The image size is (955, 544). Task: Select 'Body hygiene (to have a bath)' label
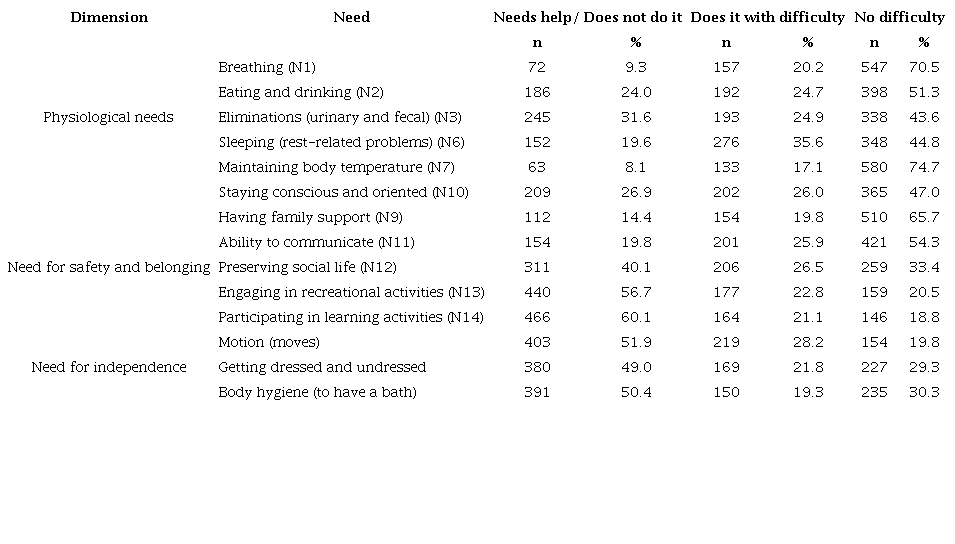[x=317, y=392]
